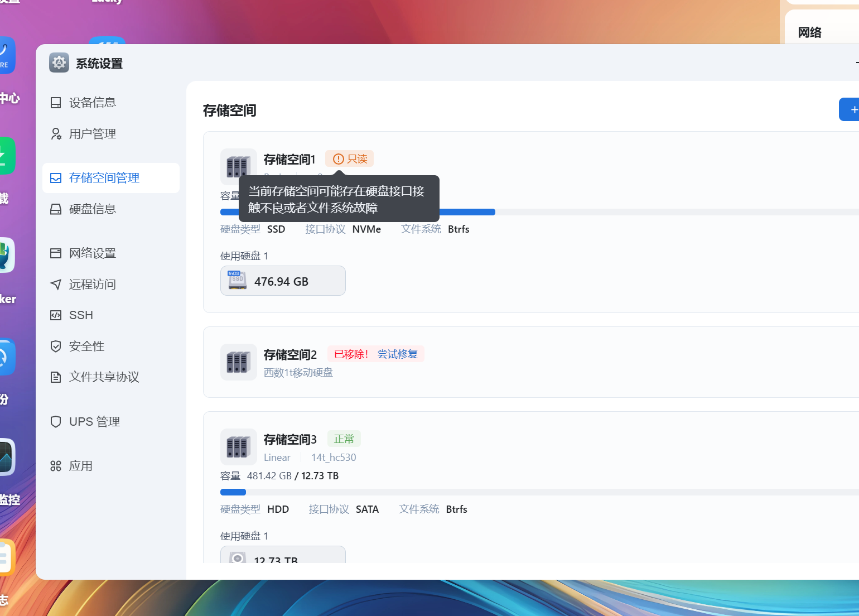The image size is (859, 616).
Task: Click the Storage Space 3 server icon
Action: click(x=238, y=447)
